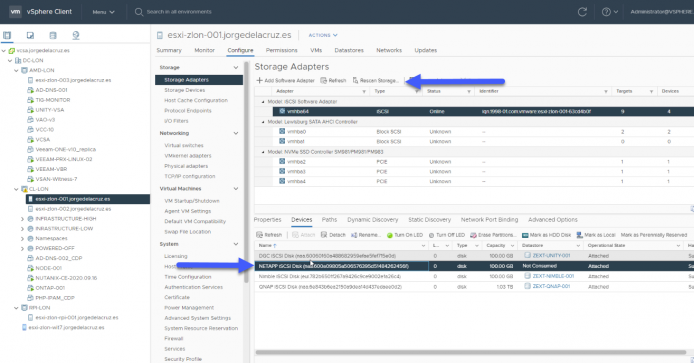
Task: Open the Paths tab
Action: coord(329,220)
